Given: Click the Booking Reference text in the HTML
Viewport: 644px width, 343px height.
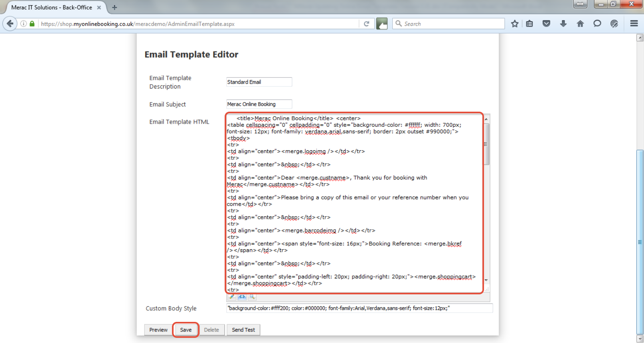Looking at the screenshot, I should pyautogui.click(x=395, y=244).
